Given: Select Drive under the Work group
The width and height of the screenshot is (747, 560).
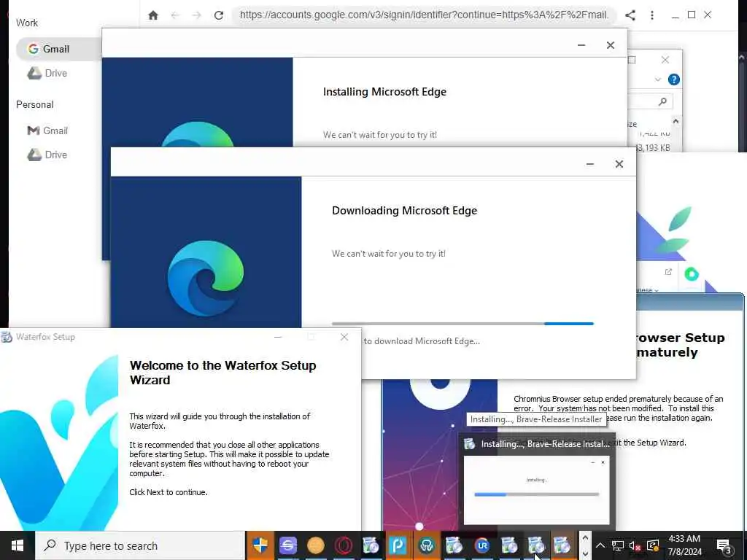Looking at the screenshot, I should point(47,74).
